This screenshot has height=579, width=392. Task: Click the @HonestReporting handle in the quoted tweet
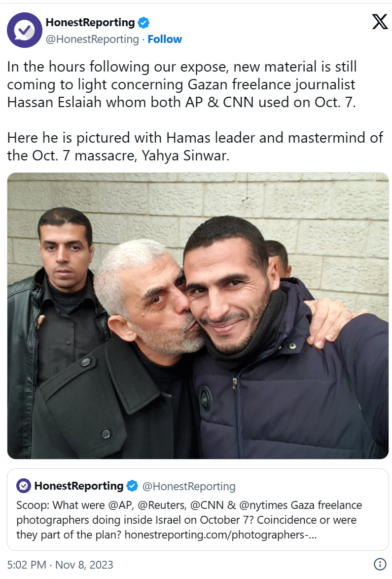tap(189, 486)
